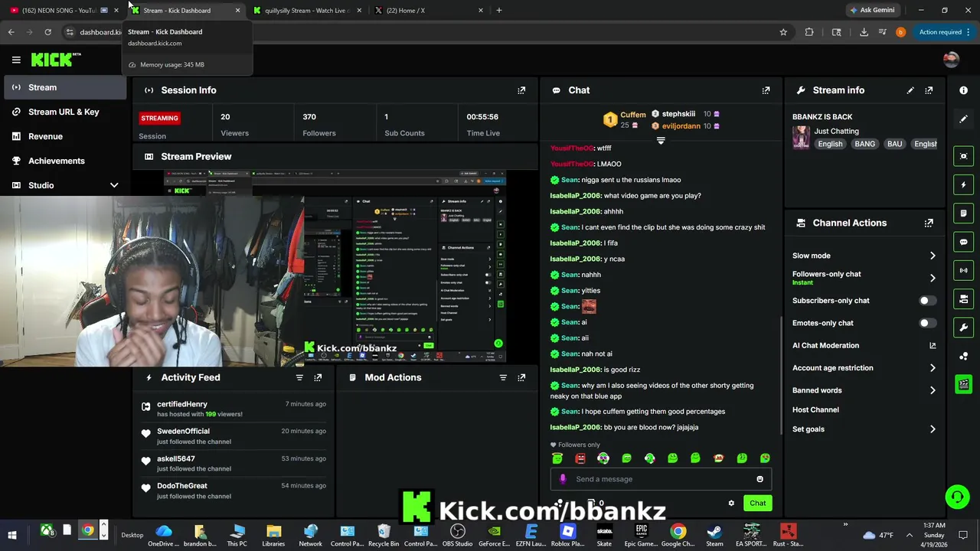The width and height of the screenshot is (980, 551).
Task: Click the Just Chatting category
Action: [836, 132]
